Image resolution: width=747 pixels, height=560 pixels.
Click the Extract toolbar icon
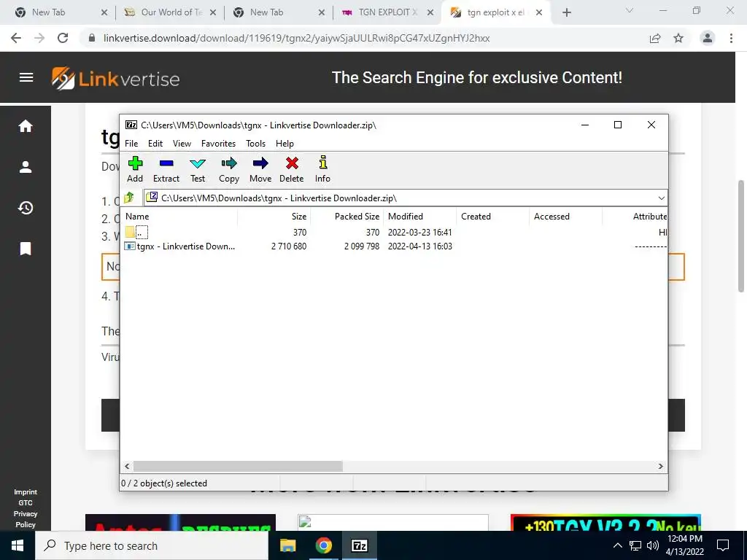pyautogui.click(x=166, y=169)
